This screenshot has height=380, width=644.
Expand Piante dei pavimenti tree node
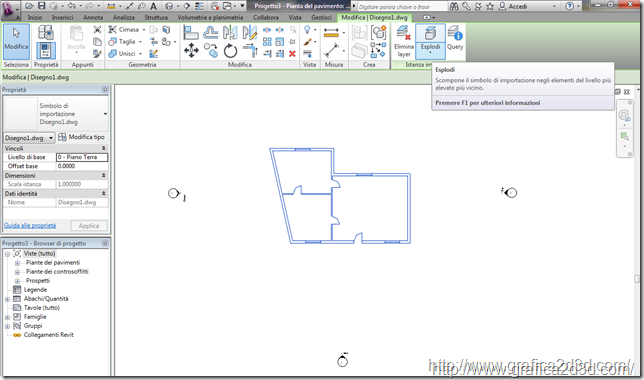coord(17,263)
